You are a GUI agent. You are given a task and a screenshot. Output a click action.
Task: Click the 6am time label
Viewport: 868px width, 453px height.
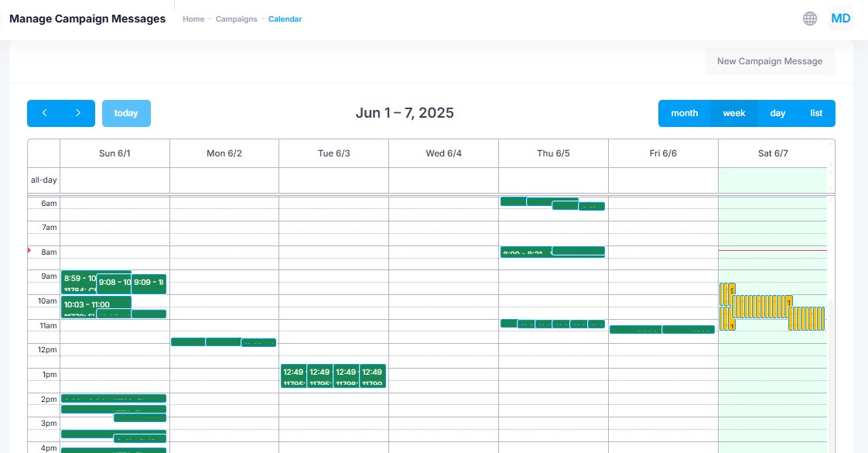[x=49, y=203]
